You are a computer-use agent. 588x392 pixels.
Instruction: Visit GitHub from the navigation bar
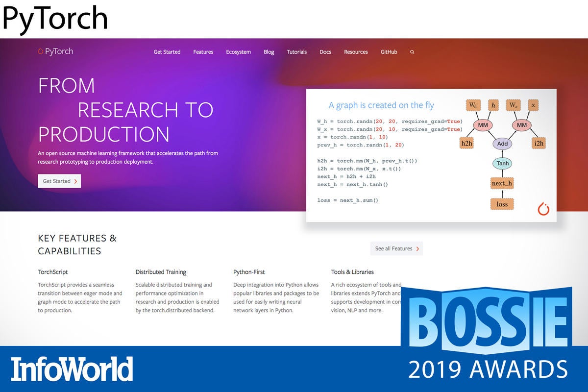(389, 52)
